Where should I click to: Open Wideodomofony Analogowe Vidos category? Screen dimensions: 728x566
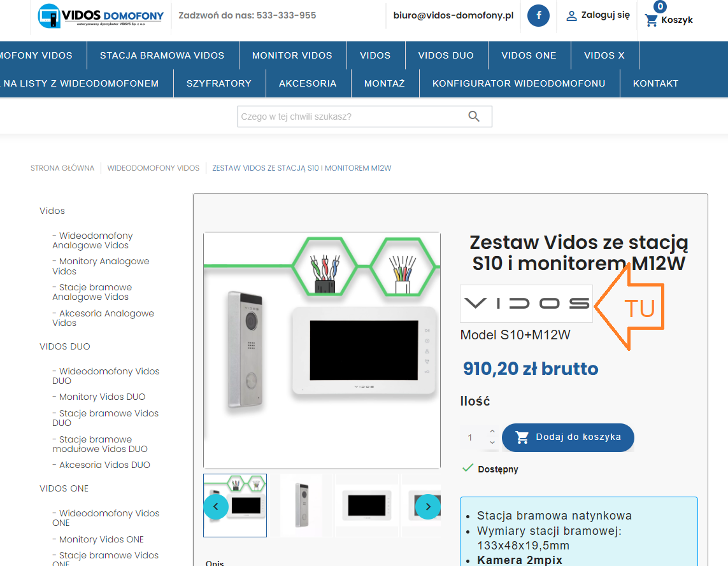[x=92, y=240]
